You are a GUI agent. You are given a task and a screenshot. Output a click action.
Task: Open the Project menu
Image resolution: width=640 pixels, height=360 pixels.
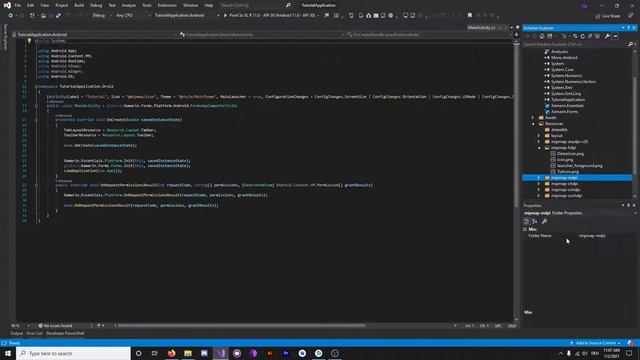62,5
